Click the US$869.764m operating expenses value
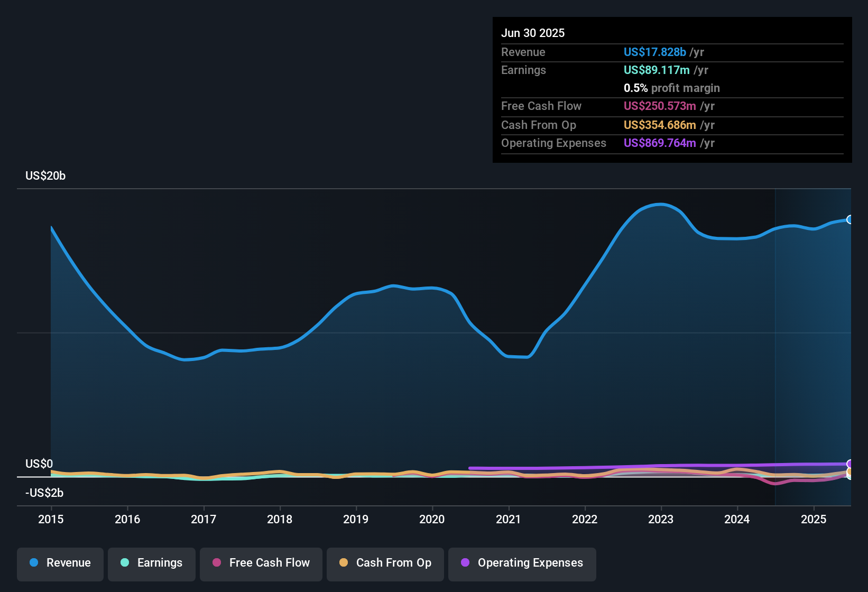This screenshot has width=868, height=592. click(x=660, y=143)
